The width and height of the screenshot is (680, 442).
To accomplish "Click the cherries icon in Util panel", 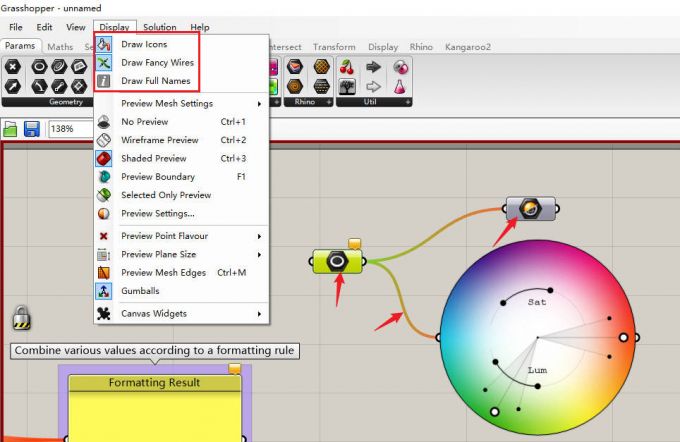I will pos(347,67).
